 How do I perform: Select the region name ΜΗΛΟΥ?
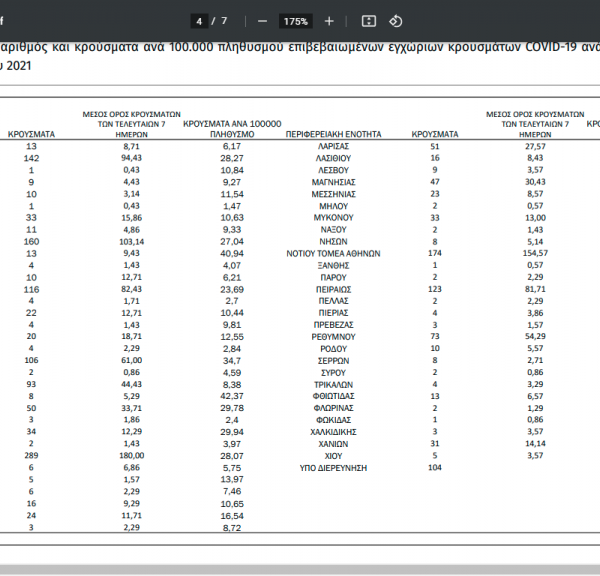click(333, 206)
